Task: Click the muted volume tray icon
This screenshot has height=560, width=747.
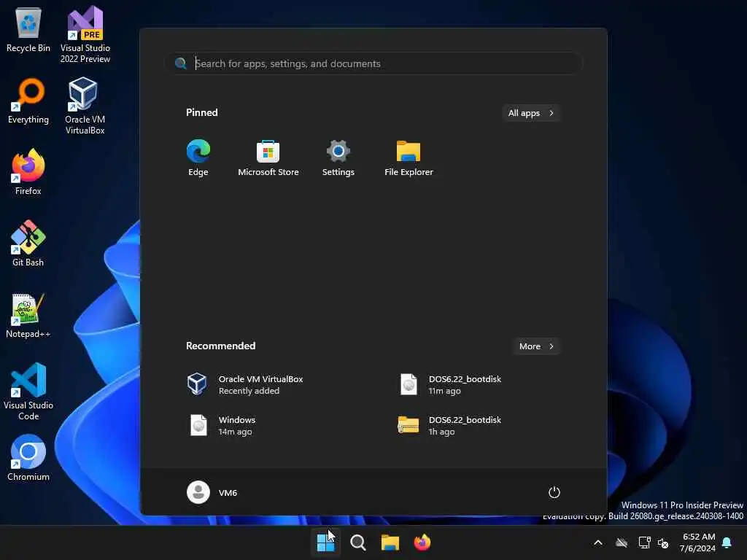Action: tap(663, 542)
